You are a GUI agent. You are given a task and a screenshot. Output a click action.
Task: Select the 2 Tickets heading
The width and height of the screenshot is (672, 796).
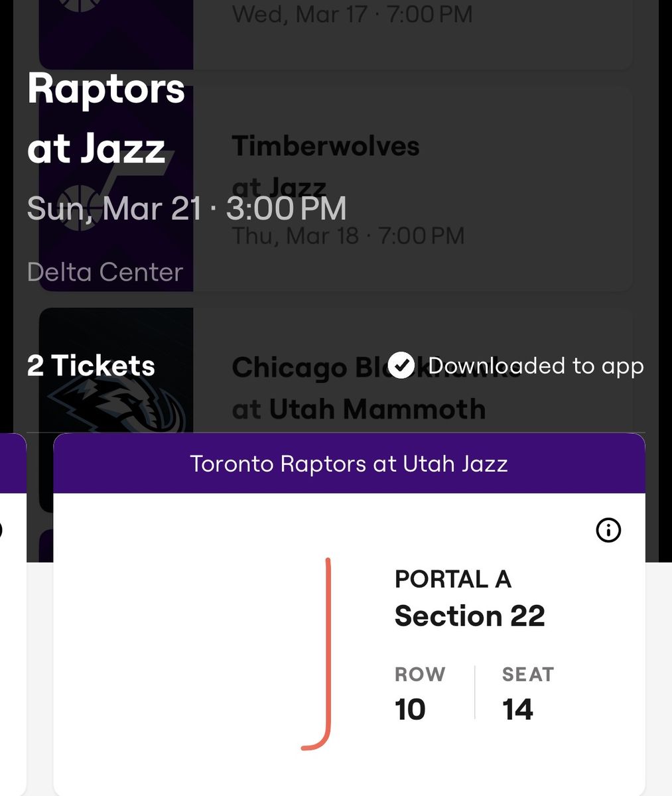pos(91,365)
